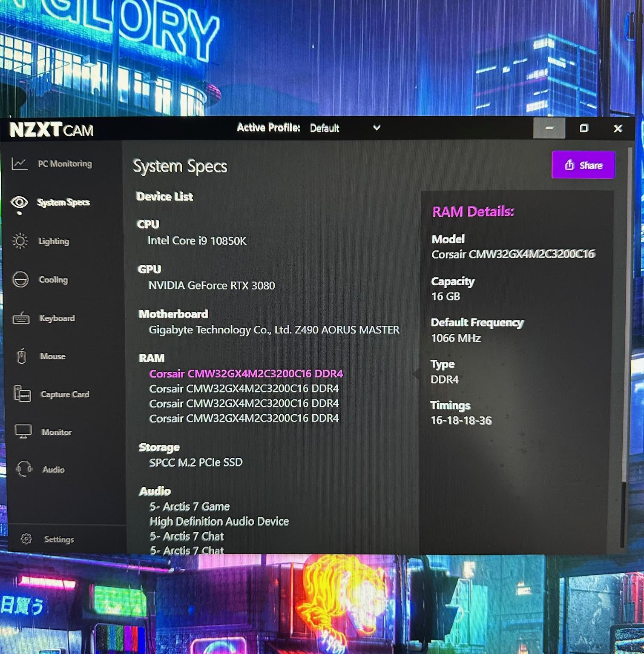Go to Capture Card menu label
The height and width of the screenshot is (654, 644).
tap(65, 394)
